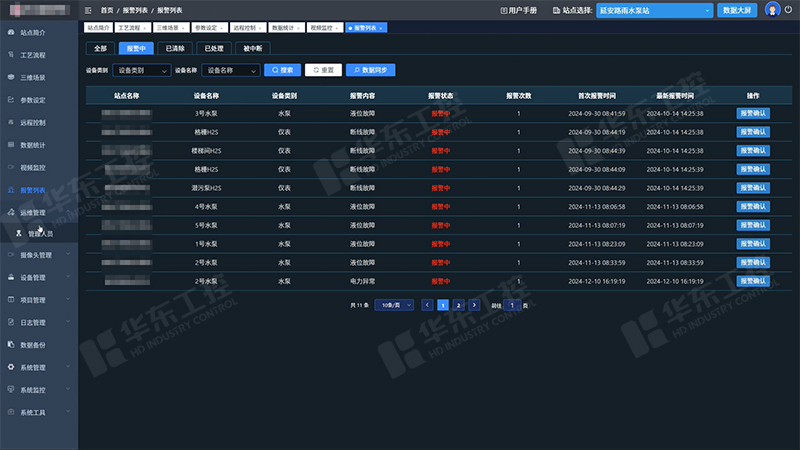Expand the 站点选择 station dropdown
The image size is (800, 450).
pos(654,10)
